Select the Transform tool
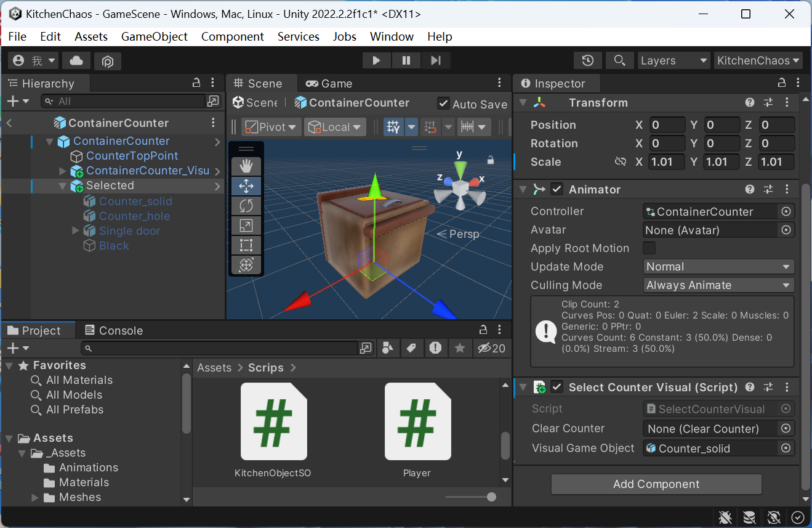Image resolution: width=812 pixels, height=528 pixels. pos(246,265)
